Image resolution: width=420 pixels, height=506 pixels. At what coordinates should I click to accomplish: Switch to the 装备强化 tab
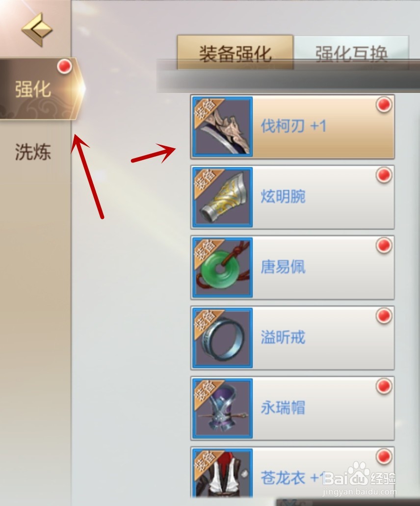pos(235,53)
